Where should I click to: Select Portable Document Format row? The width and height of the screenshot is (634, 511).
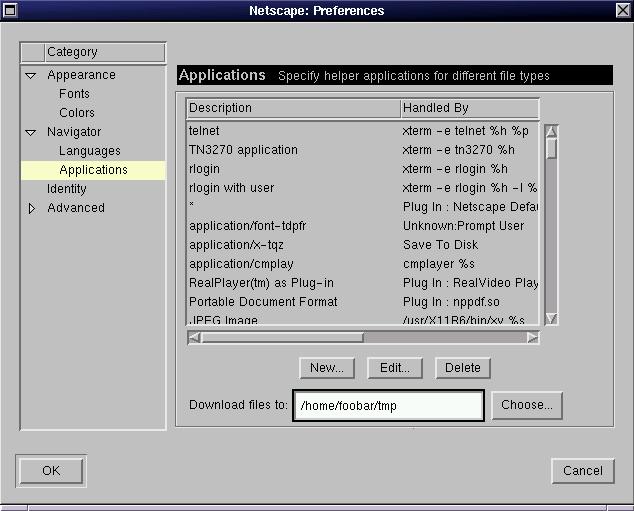coord(363,302)
